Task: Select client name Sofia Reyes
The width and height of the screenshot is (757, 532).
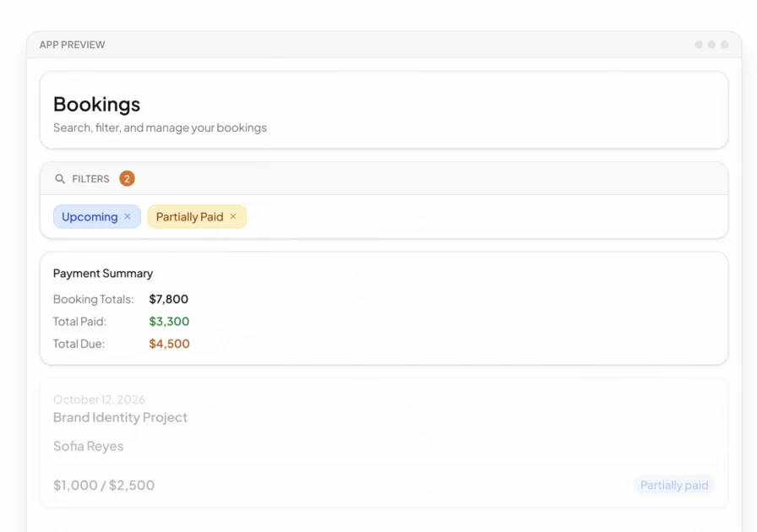Action: [89, 446]
